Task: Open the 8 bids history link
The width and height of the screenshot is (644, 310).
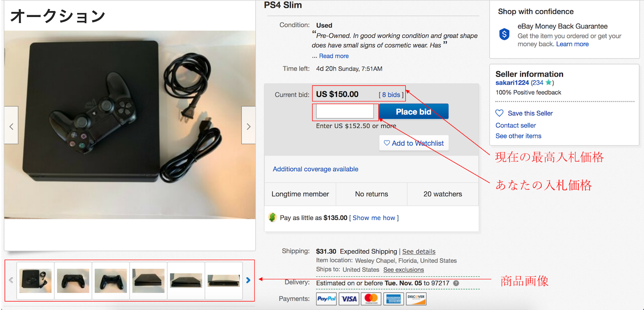Action: click(391, 95)
